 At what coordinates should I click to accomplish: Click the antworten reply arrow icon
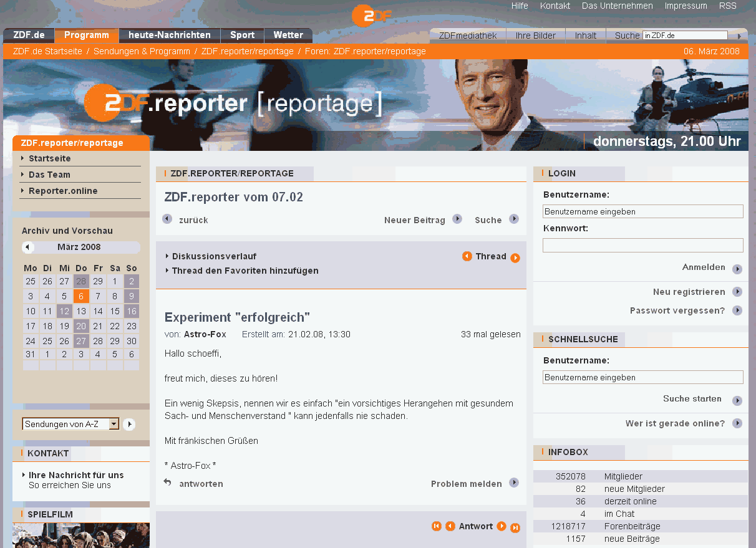click(168, 483)
